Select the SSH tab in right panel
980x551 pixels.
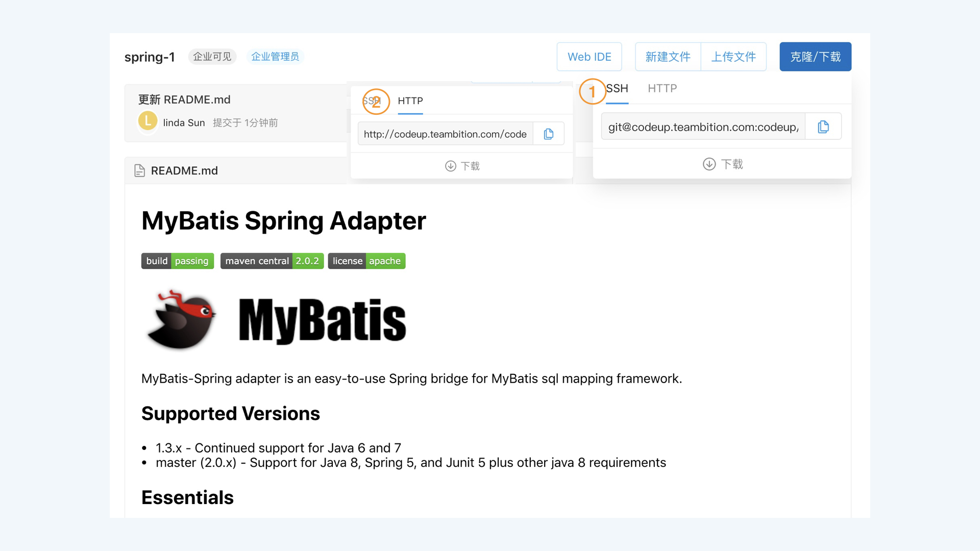click(x=617, y=89)
